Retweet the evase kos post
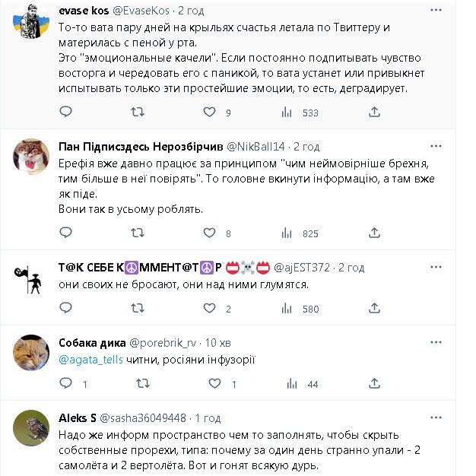Image resolution: width=476 pixels, height=476 pixels. pyautogui.click(x=138, y=112)
